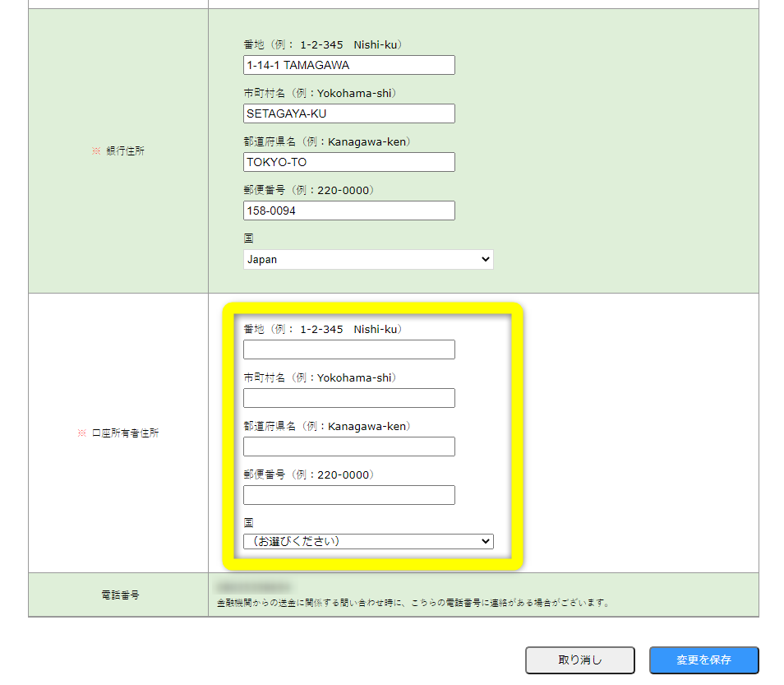Click the 都道府県名 label above the TOKYO-TO field
Viewport: 784px width, 685px height.
(326, 141)
